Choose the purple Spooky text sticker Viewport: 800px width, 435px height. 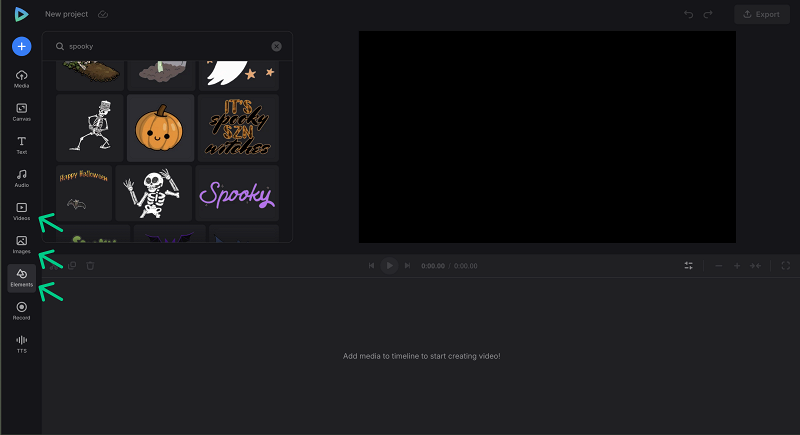tap(237, 193)
